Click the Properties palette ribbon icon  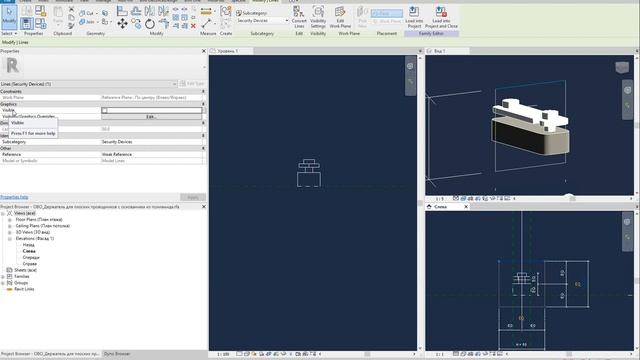click(27, 24)
